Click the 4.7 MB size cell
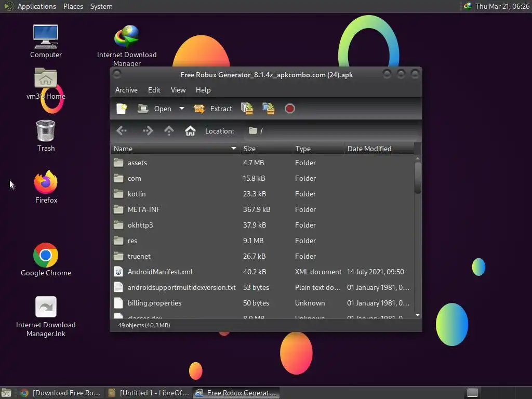Image resolution: width=532 pixels, height=399 pixels. tap(254, 163)
